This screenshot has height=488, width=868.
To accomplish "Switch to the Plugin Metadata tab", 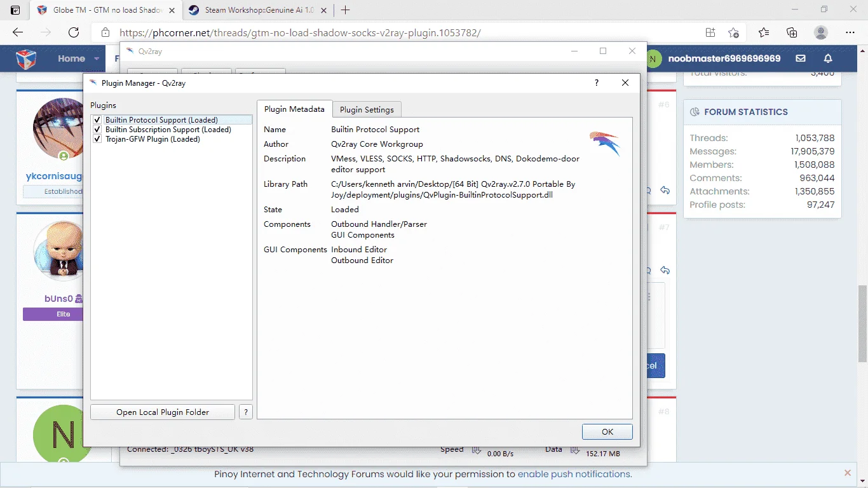I will (294, 109).
